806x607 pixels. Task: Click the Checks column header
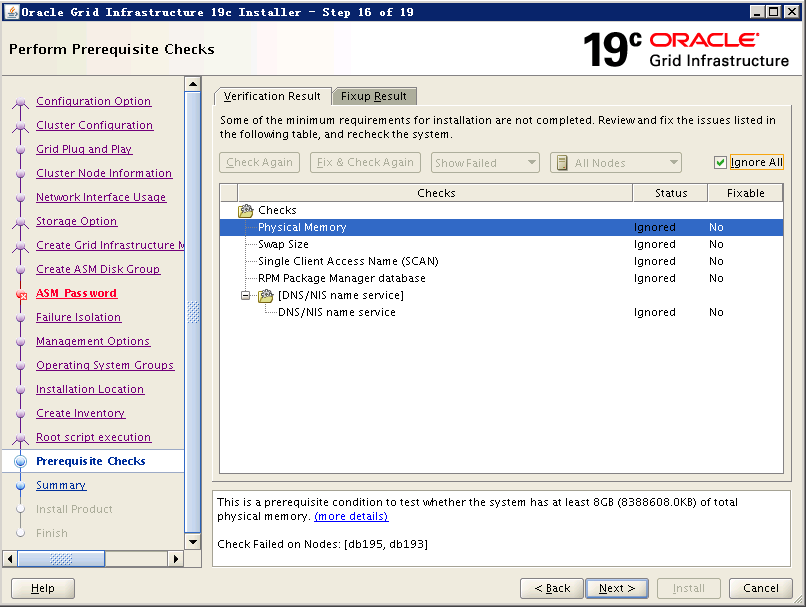[435, 193]
